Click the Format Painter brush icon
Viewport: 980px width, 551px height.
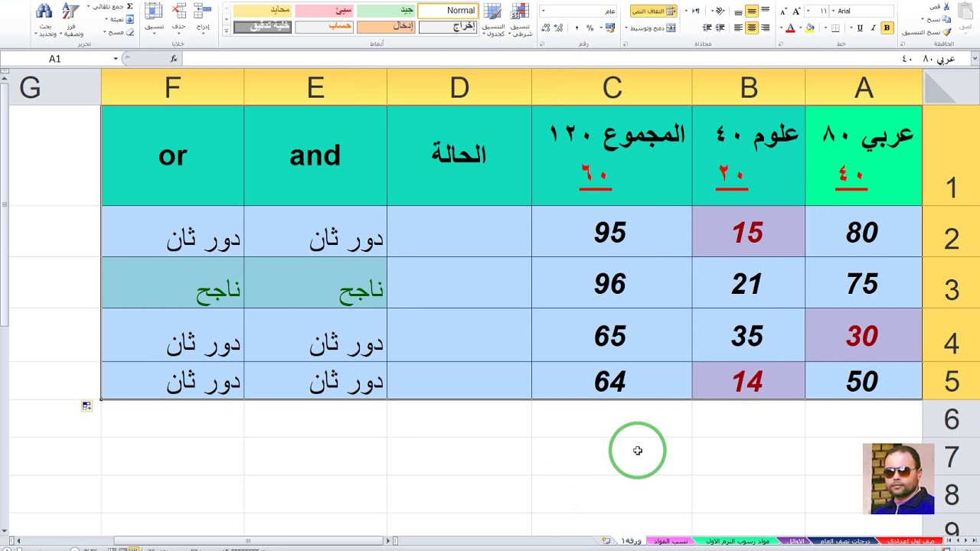[x=947, y=32]
